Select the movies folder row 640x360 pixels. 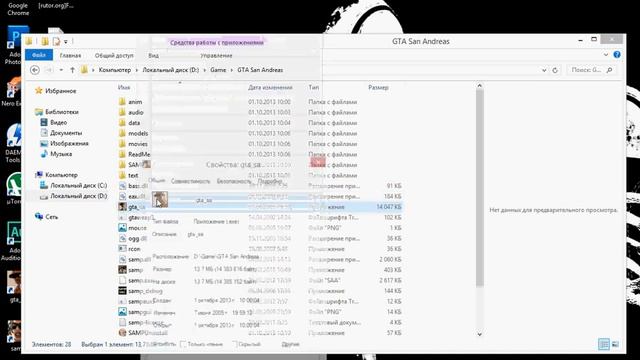(x=260, y=144)
